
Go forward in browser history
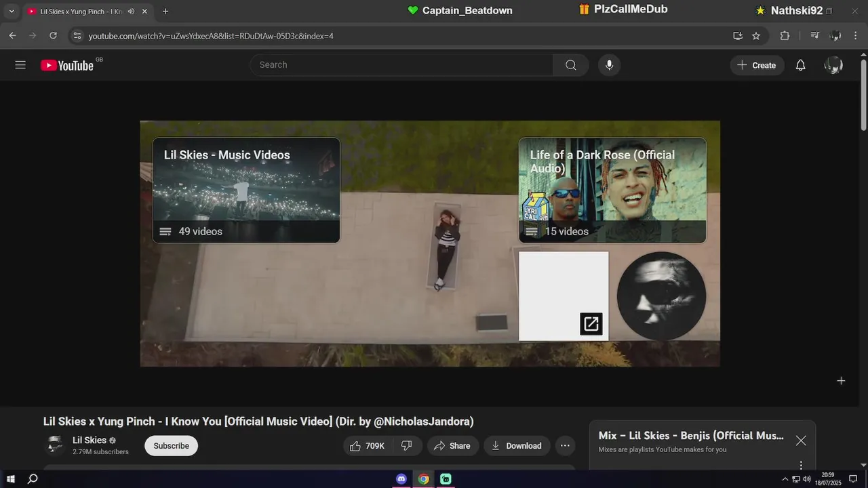point(33,35)
